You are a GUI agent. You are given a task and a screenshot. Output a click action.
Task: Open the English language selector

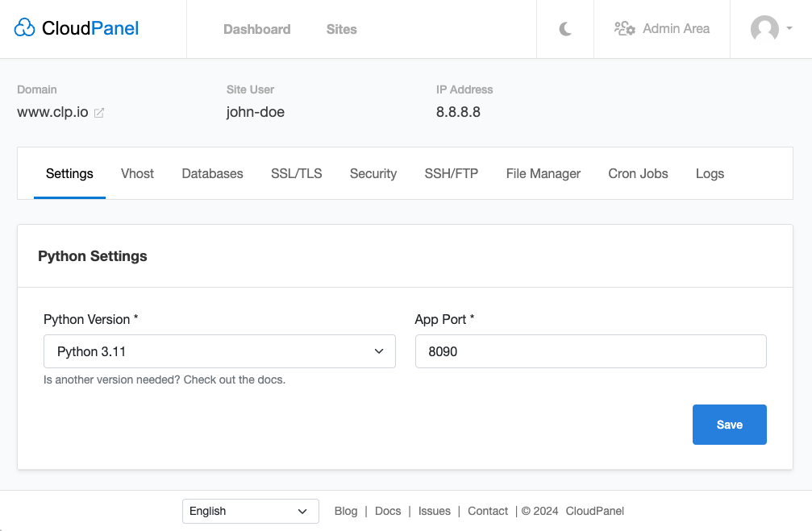pyautogui.click(x=250, y=511)
